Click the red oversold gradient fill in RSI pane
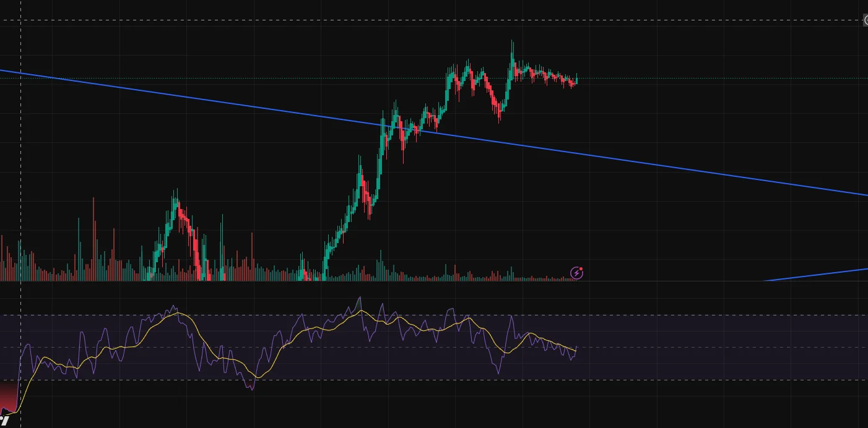The image size is (868, 428). pos(9,396)
